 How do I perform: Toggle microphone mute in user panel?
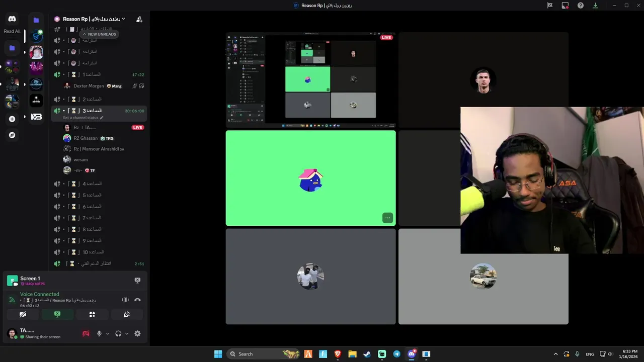[99, 333]
